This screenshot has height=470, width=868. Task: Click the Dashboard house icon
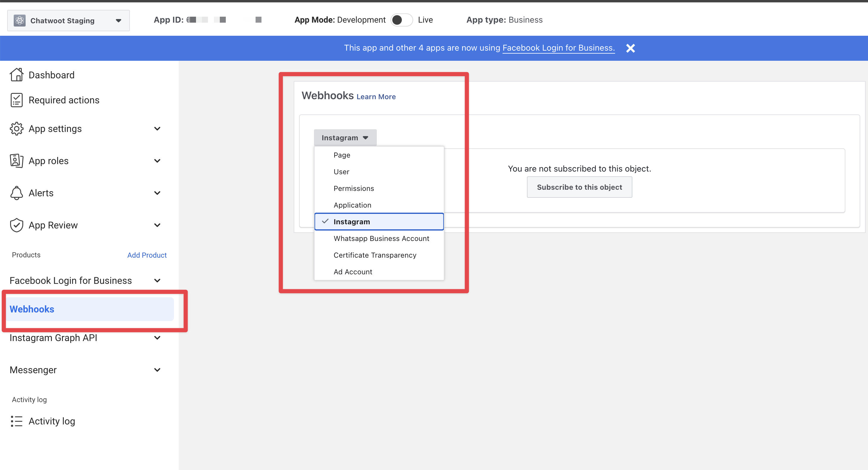pos(16,75)
